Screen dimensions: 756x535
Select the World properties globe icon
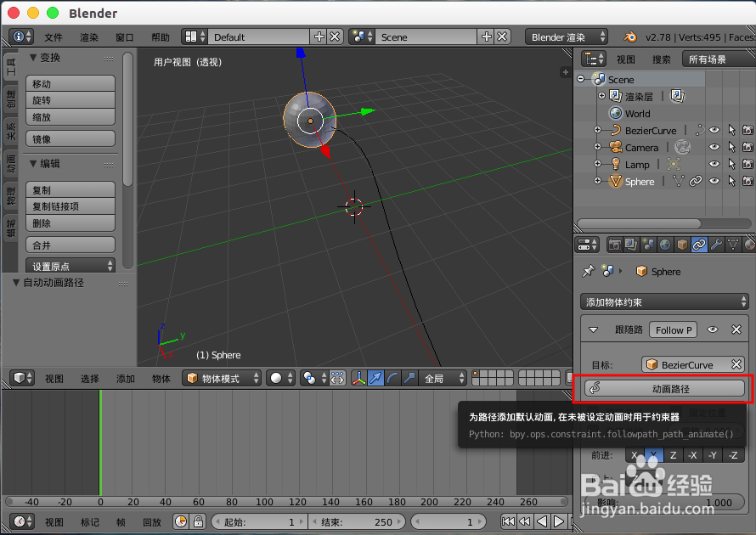click(x=663, y=245)
